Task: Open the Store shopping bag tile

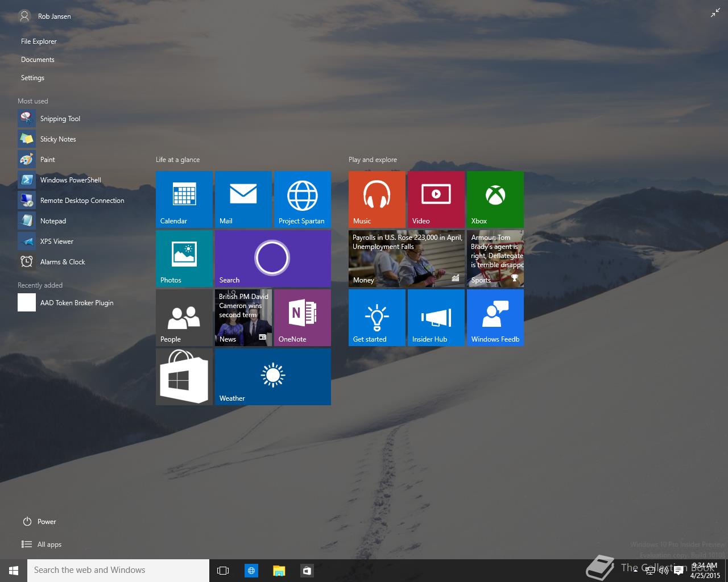Action: click(x=184, y=377)
